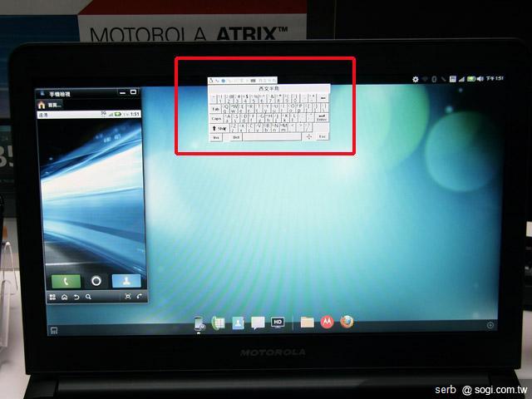Click the 1 key on the on-screen keyboard
Image resolution: width=532 pixels, height=399 pixels.
click(x=220, y=98)
